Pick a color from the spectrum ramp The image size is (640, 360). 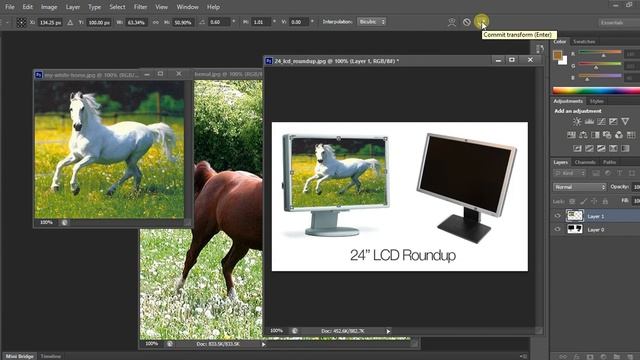(x=596, y=91)
